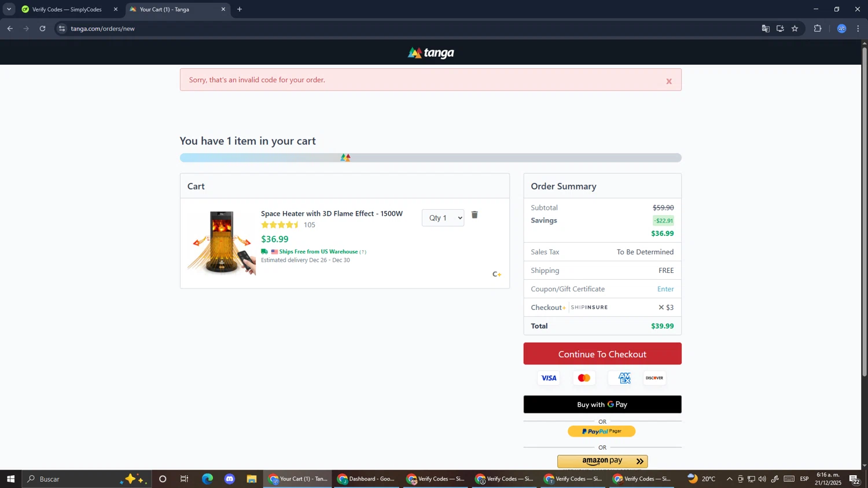Close the Your Cart (1) - Tanga tab
This screenshot has height=488, width=868.
(x=223, y=9)
